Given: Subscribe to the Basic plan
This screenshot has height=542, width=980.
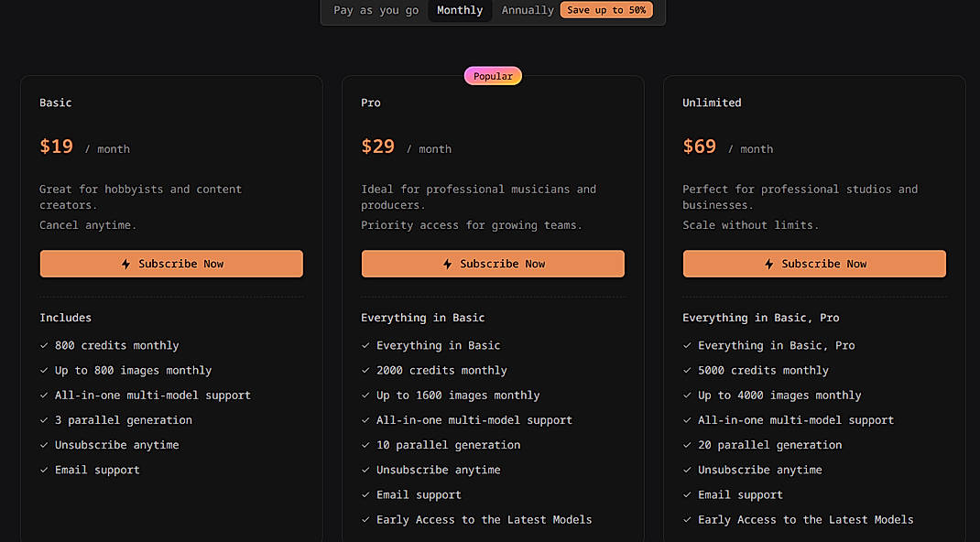Looking at the screenshot, I should pyautogui.click(x=171, y=264).
